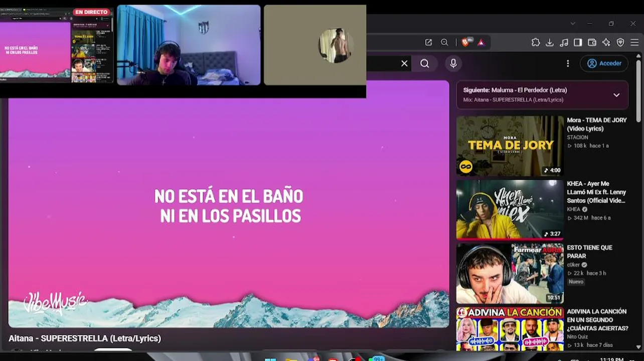Expand the Mix playlist panel chevron

(x=616, y=95)
